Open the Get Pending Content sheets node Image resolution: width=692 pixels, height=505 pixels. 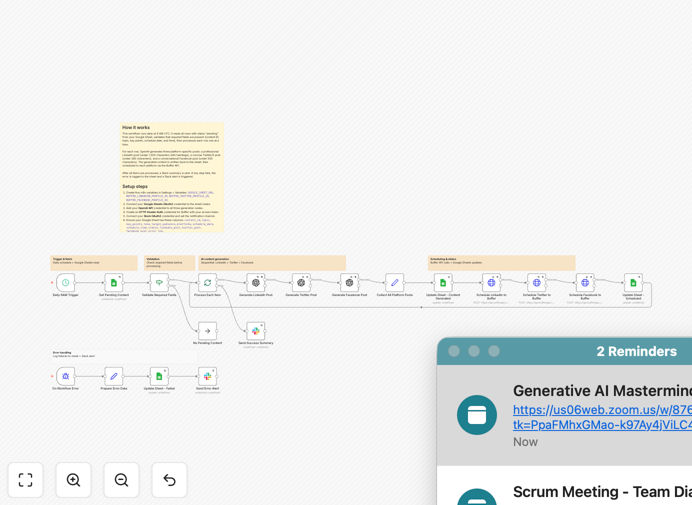click(x=114, y=283)
